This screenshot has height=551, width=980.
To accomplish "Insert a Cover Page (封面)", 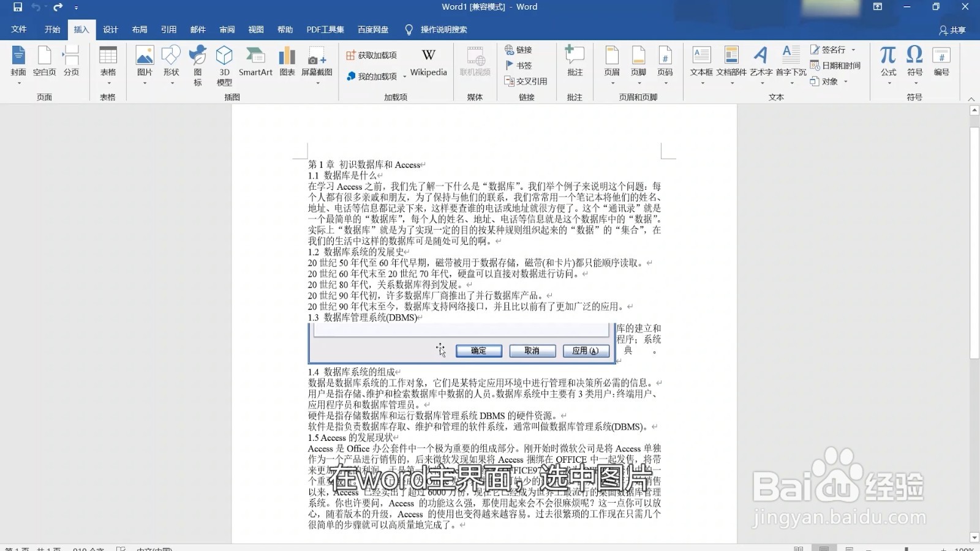I will 18,65.
